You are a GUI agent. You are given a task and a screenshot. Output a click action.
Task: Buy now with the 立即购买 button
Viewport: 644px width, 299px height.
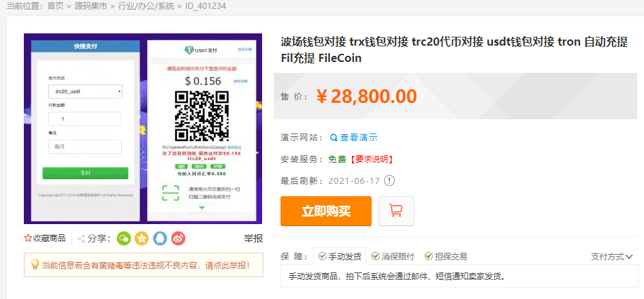tap(326, 211)
